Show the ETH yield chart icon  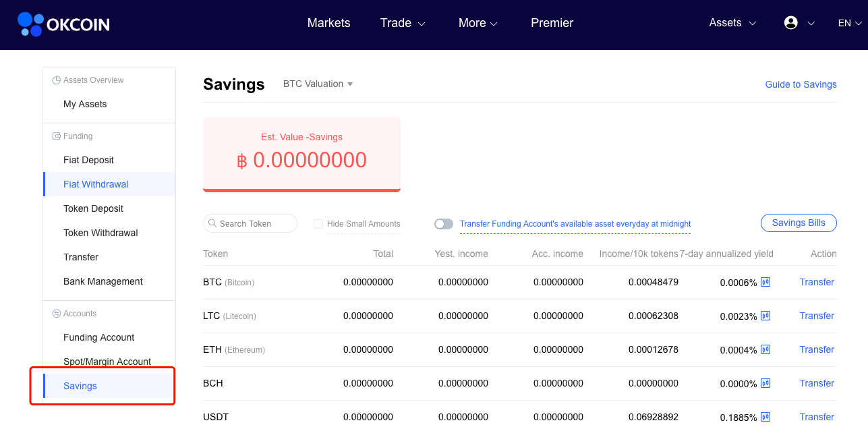tap(765, 349)
